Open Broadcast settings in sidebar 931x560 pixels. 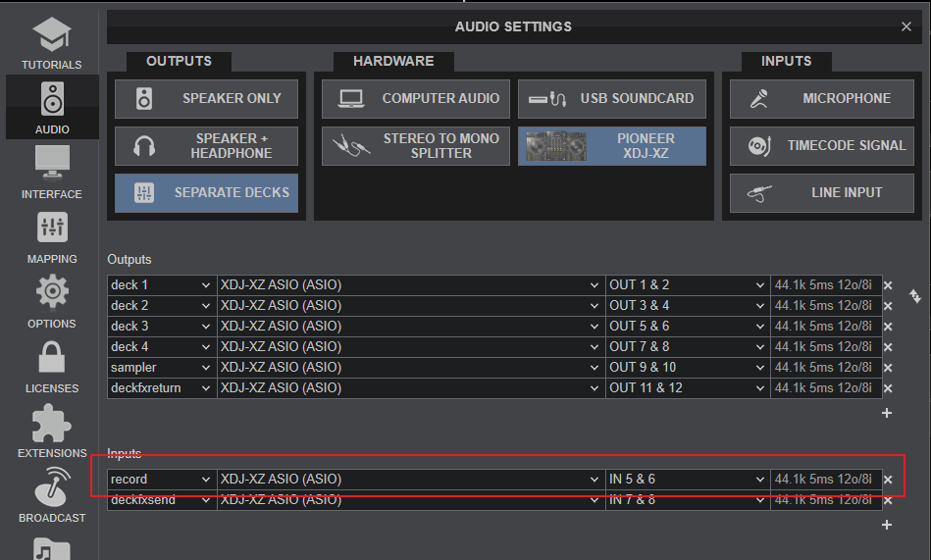pyautogui.click(x=52, y=496)
